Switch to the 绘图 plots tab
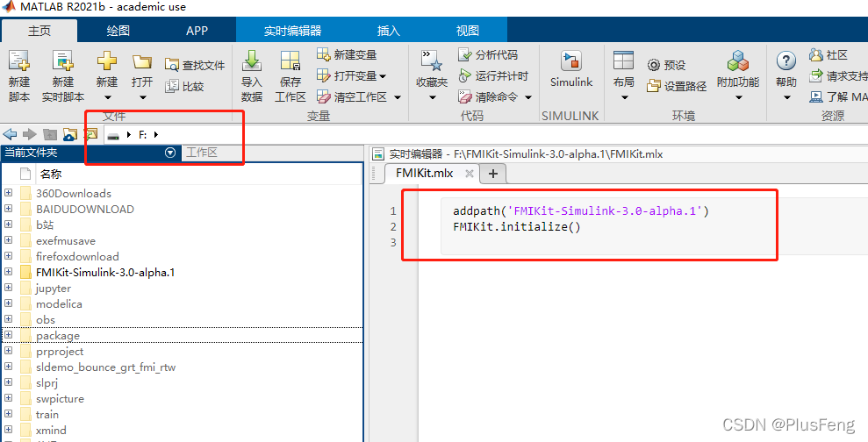This screenshot has height=442, width=868. (118, 31)
